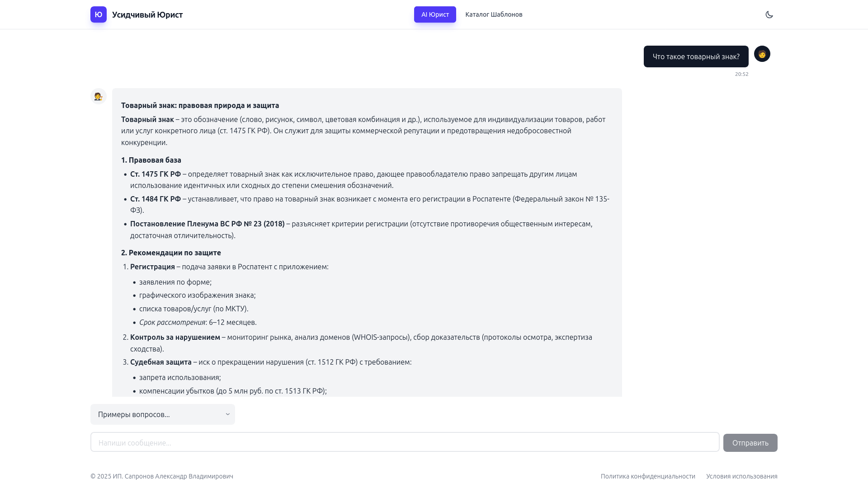Select the "AI Юрист" navigation tab

point(434,14)
